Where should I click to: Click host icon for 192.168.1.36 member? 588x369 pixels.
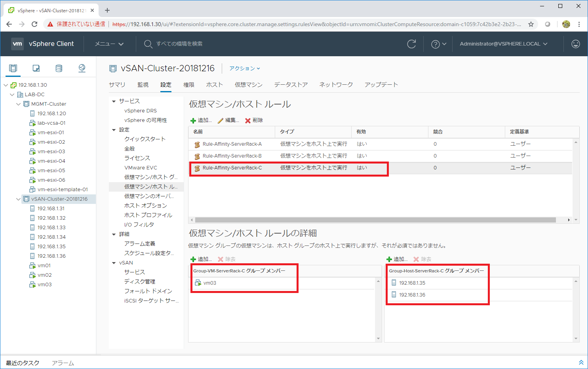394,295
